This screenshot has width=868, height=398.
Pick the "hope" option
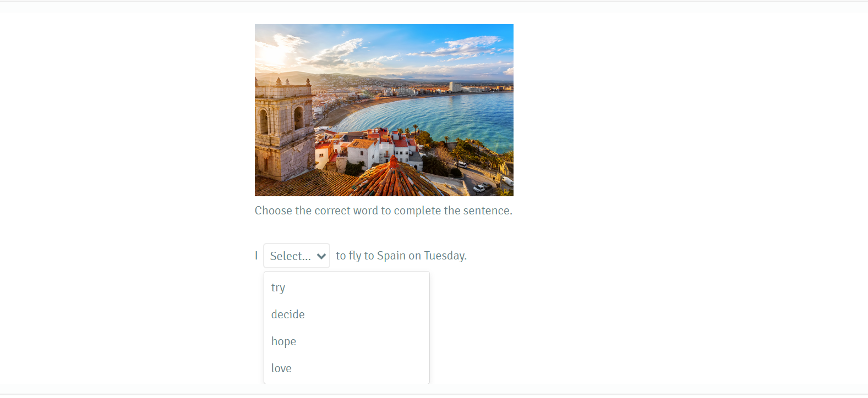(347, 341)
